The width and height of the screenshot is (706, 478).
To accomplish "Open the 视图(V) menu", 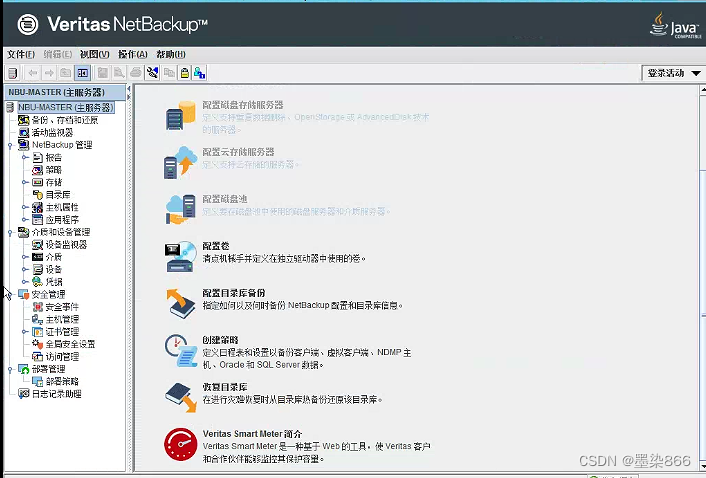I will (x=95, y=54).
